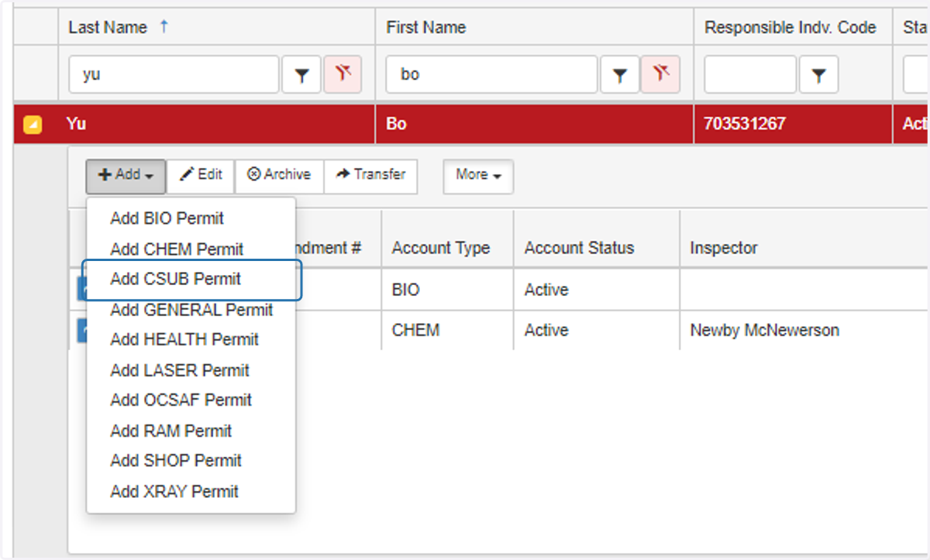The height and width of the screenshot is (560, 930).
Task: Collapse the Yu row with yellow expander icon
Action: pos(33,124)
